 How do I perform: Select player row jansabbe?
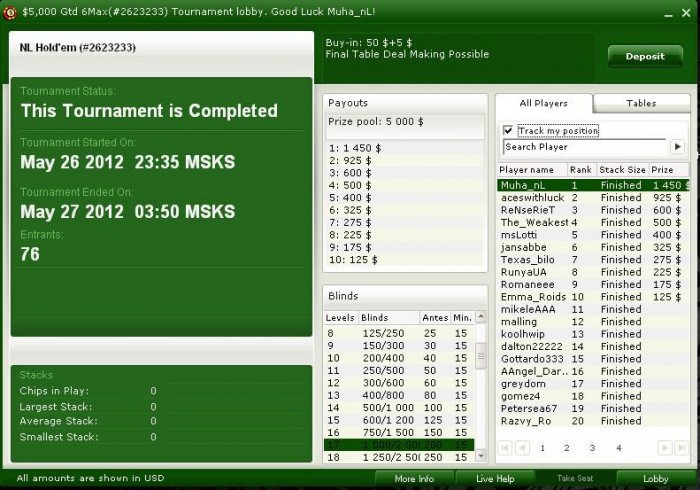[593, 247]
